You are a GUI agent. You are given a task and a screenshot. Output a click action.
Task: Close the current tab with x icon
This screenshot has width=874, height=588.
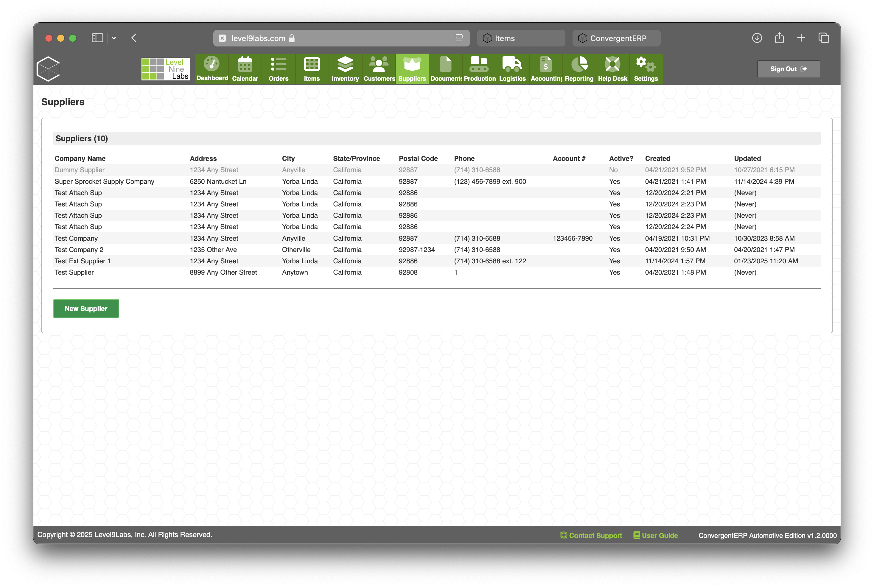[222, 38]
